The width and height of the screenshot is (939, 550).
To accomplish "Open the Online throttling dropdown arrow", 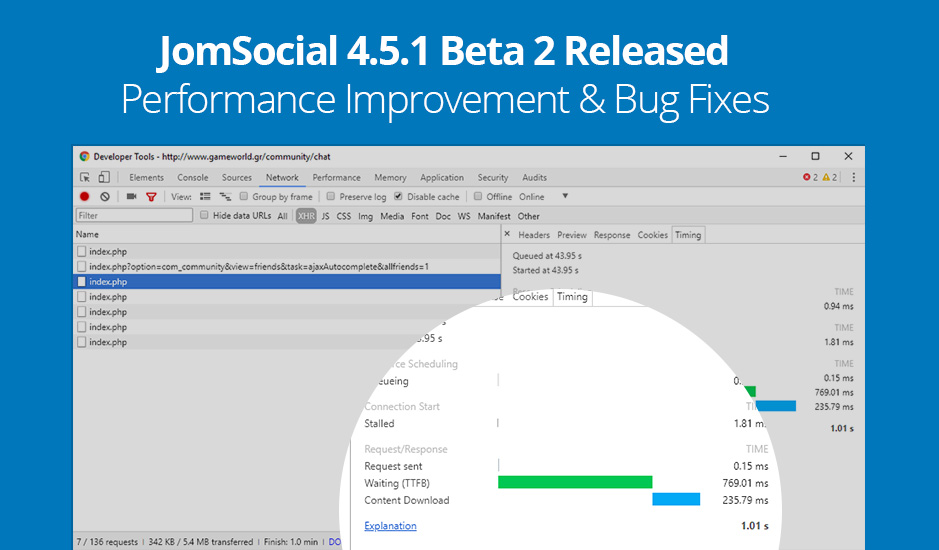I will point(565,196).
